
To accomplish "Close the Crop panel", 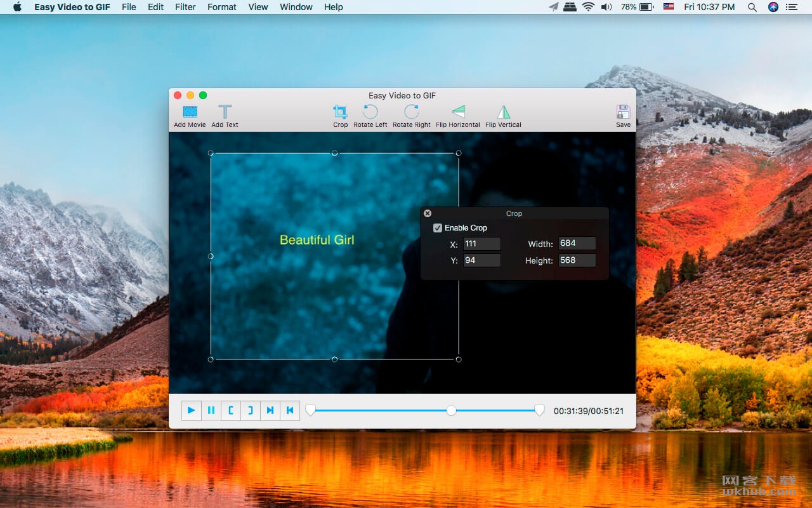I will coord(428,213).
